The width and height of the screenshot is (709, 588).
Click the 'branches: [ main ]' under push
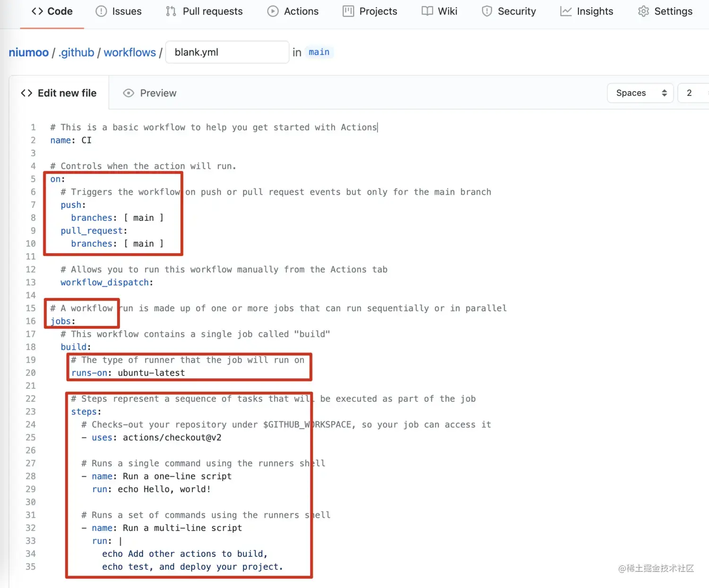tap(117, 218)
